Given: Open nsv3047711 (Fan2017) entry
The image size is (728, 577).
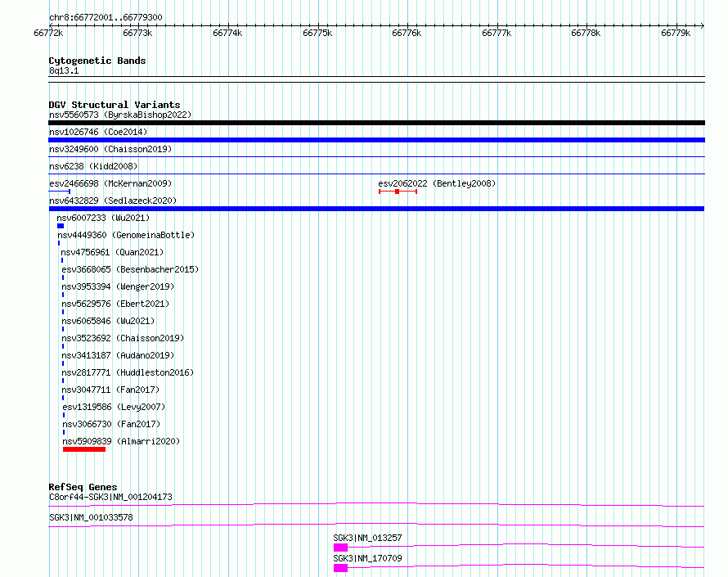Looking at the screenshot, I should (110, 390).
